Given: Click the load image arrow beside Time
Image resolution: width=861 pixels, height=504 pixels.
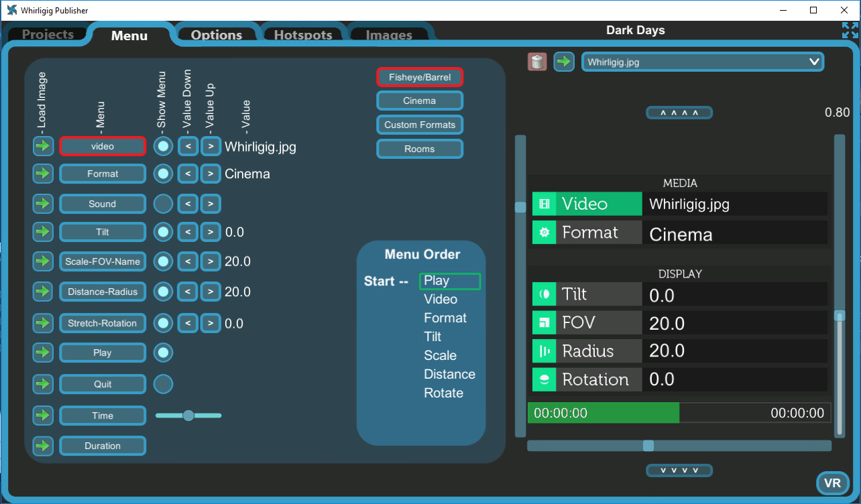Looking at the screenshot, I should coord(43,416).
